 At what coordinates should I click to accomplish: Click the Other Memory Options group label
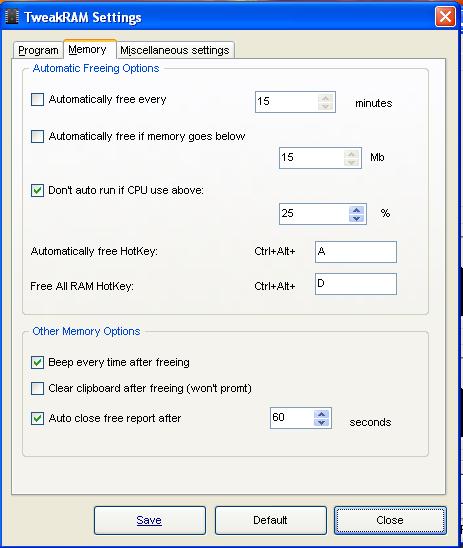click(86, 331)
